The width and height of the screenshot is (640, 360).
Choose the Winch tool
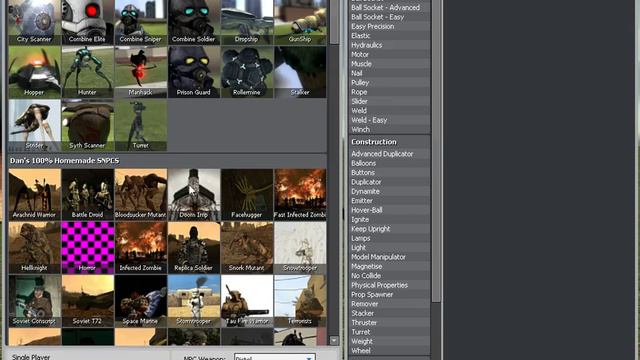click(x=390, y=129)
